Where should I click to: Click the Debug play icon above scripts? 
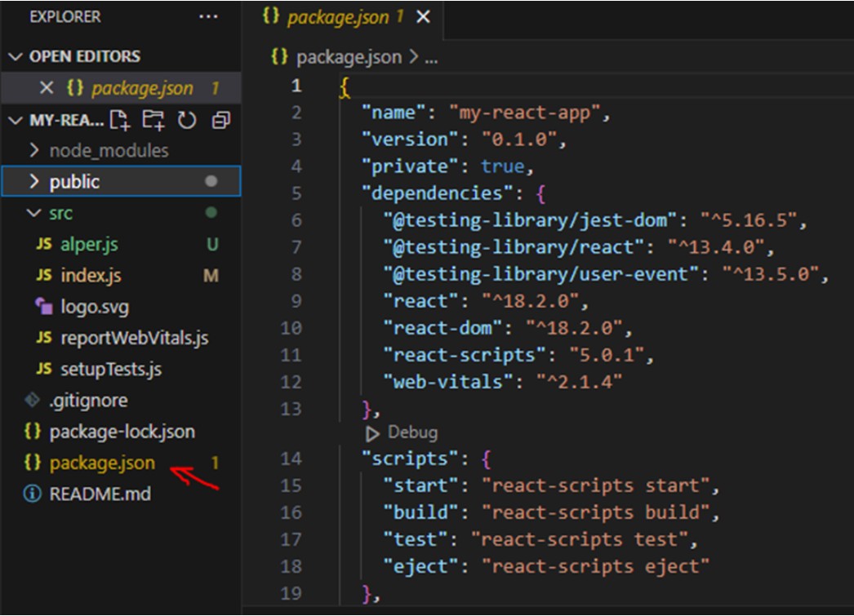pyautogui.click(x=372, y=433)
